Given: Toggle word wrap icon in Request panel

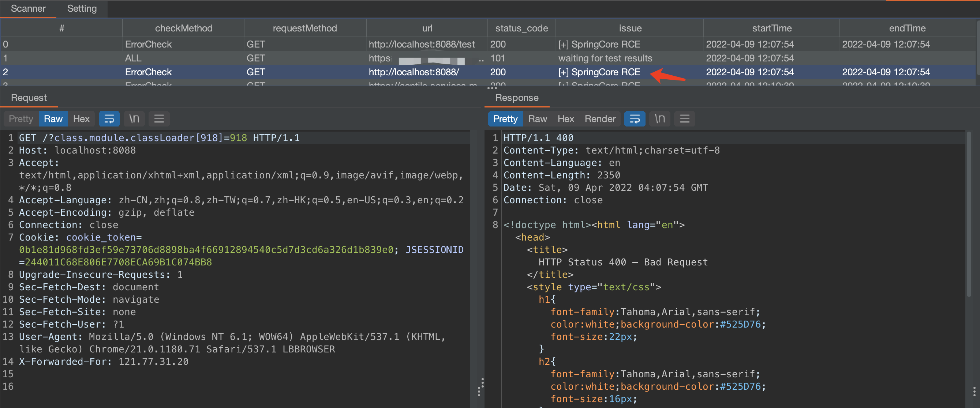Looking at the screenshot, I should click(x=109, y=119).
